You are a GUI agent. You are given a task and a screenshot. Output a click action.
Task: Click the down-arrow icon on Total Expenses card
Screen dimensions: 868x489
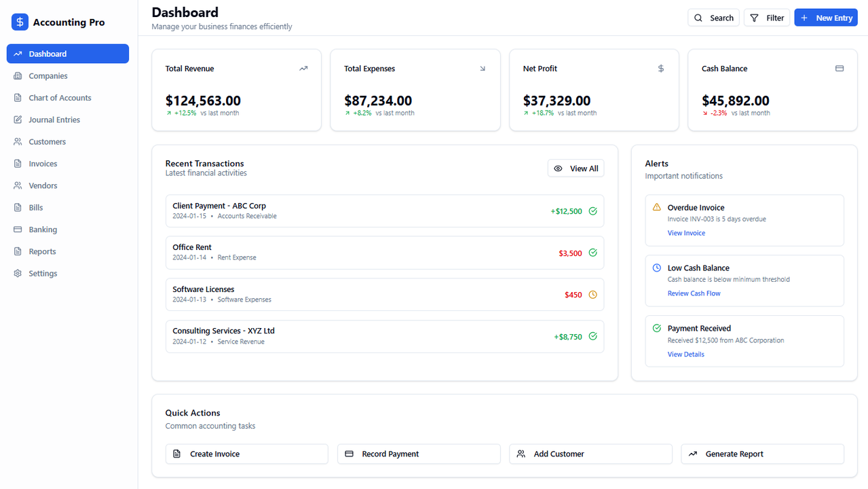pos(483,69)
